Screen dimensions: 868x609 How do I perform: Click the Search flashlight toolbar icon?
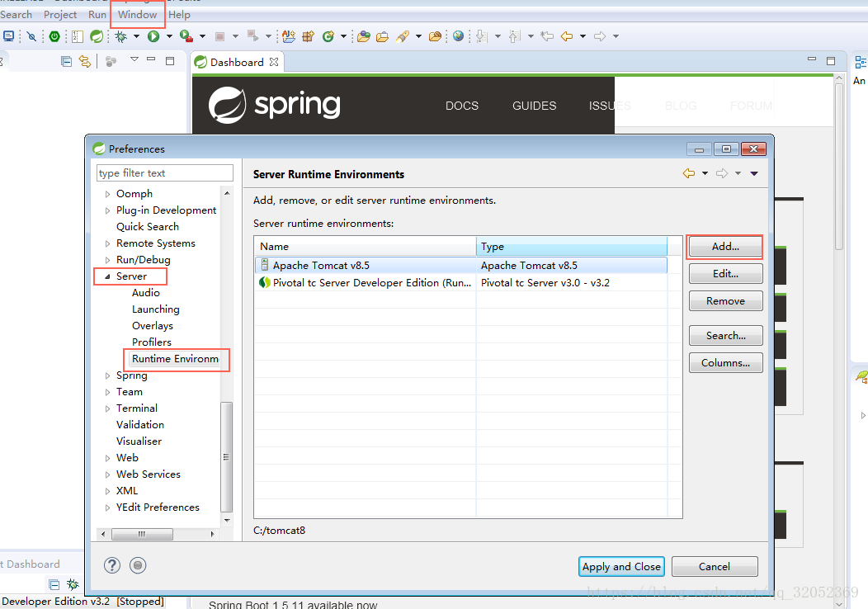tap(403, 36)
